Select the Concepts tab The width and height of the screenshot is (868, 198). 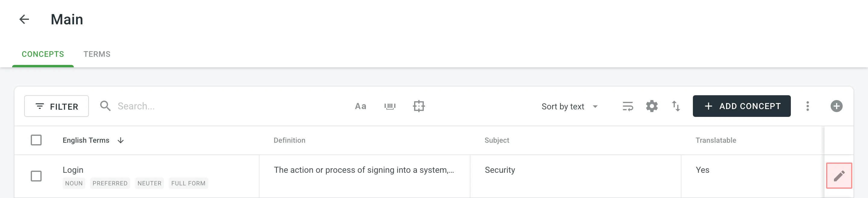[43, 54]
